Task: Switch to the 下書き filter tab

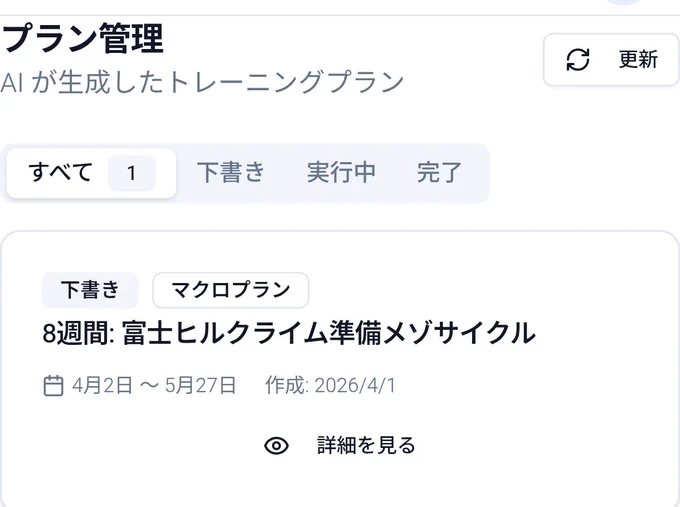Action: point(231,173)
